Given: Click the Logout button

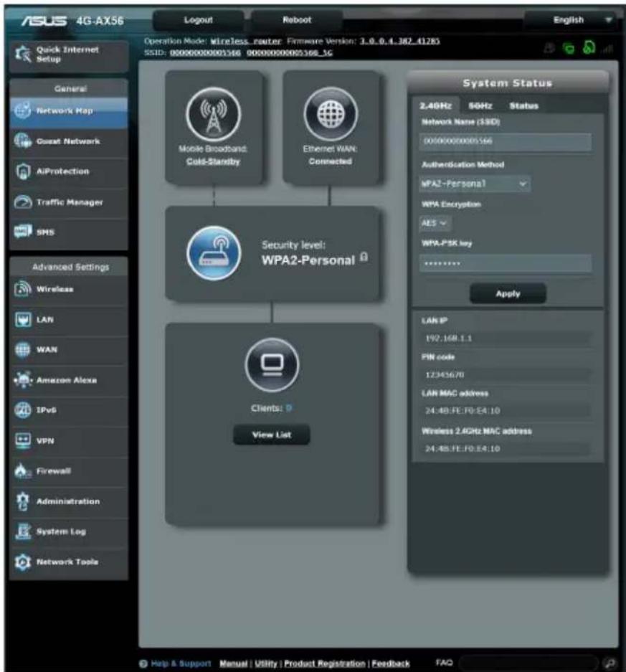Looking at the screenshot, I should coord(199,19).
